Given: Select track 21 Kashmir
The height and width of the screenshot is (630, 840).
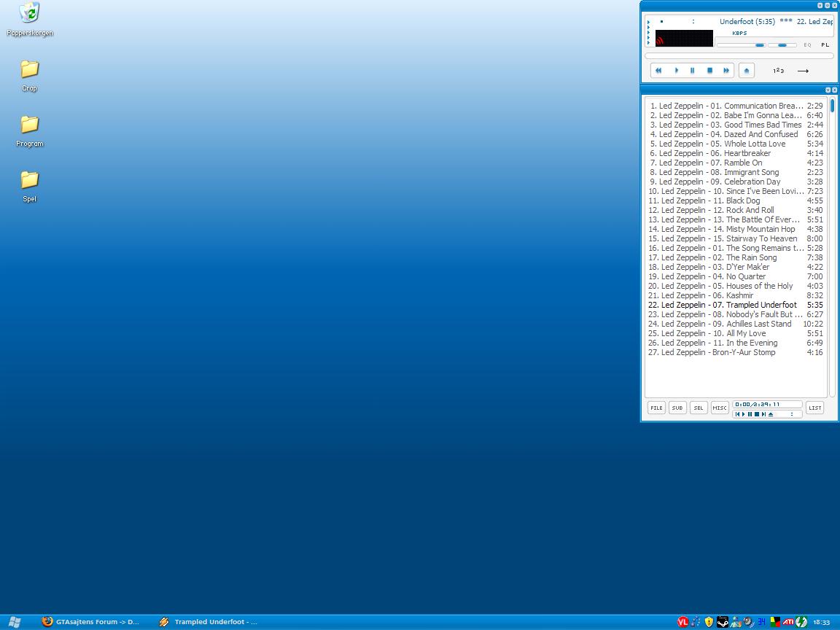Looking at the screenshot, I should 736,296.
